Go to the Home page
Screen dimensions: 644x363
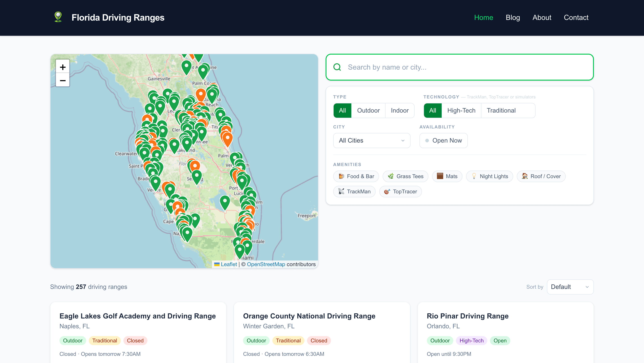pos(483,17)
